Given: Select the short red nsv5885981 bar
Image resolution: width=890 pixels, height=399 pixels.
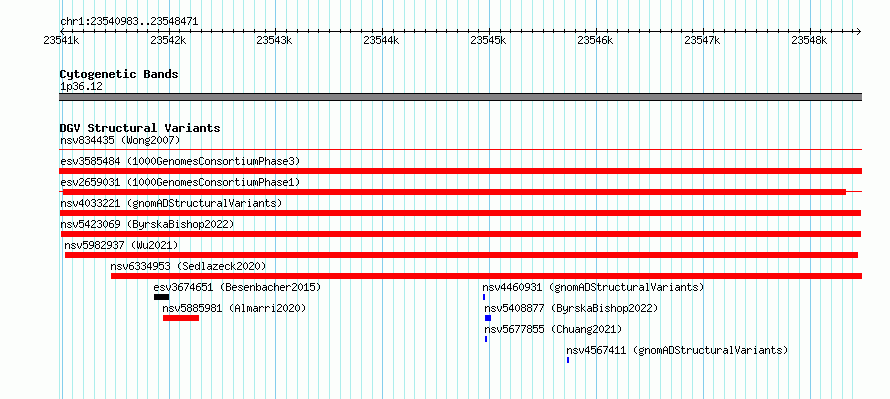Looking at the screenshot, I should (181, 318).
